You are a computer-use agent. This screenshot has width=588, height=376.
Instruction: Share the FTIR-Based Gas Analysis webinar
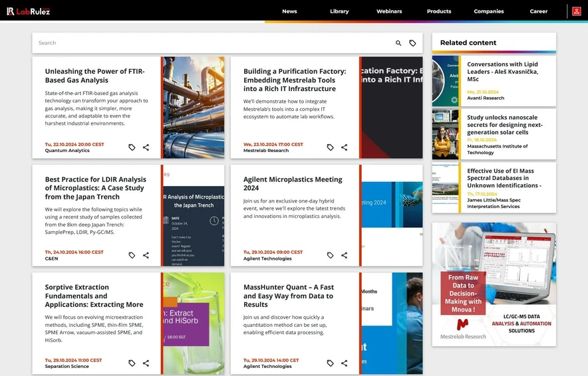pyautogui.click(x=146, y=147)
